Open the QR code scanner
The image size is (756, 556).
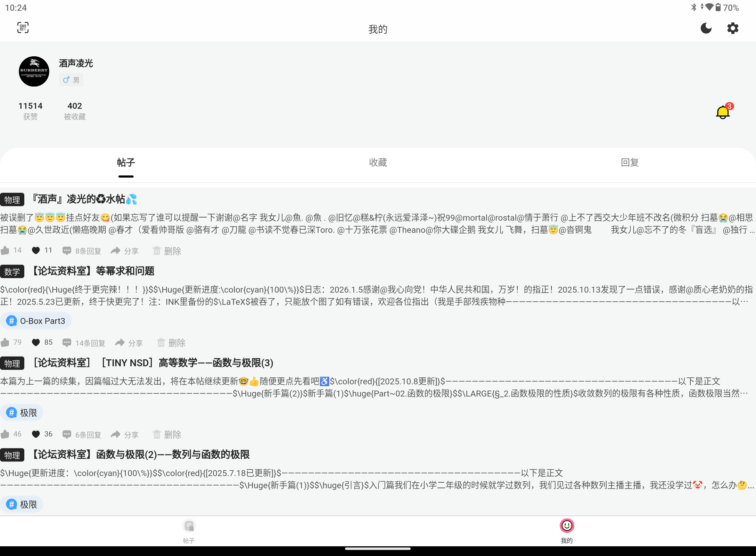[23, 28]
